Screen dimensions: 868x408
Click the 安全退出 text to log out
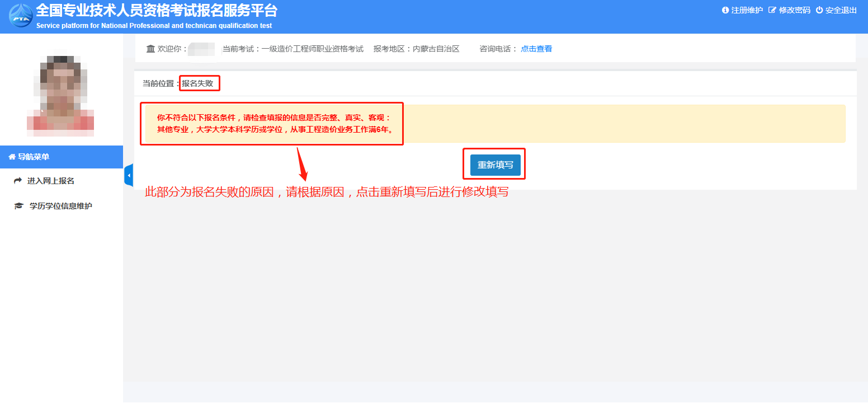click(841, 10)
